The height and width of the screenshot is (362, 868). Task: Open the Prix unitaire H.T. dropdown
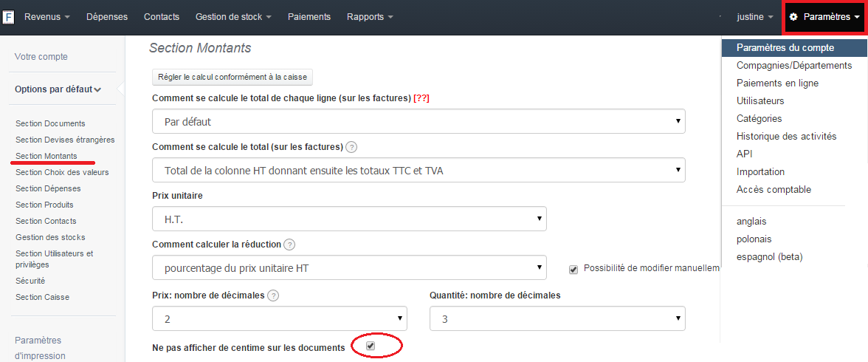[349, 219]
